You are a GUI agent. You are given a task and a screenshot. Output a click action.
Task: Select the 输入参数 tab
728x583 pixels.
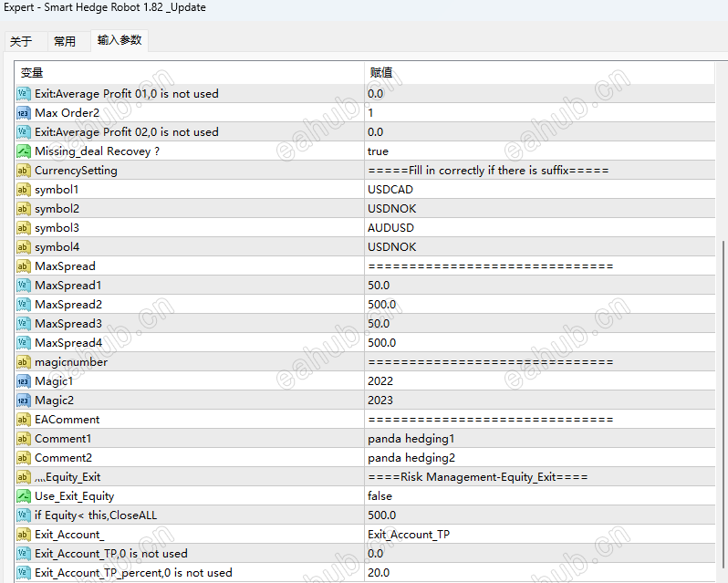pyautogui.click(x=120, y=40)
